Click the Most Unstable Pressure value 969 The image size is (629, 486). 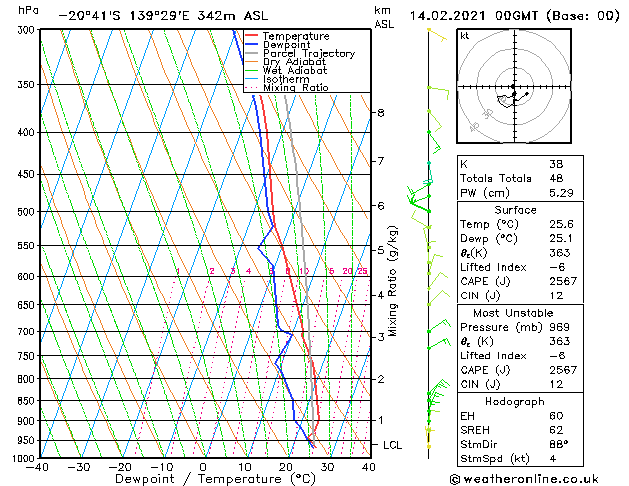(x=559, y=327)
